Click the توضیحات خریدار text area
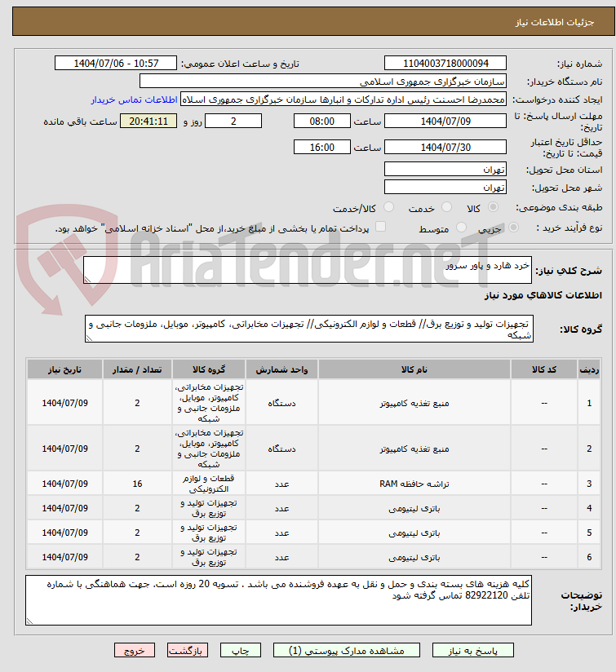This screenshot has height=672, width=616. pyautogui.click(x=279, y=600)
